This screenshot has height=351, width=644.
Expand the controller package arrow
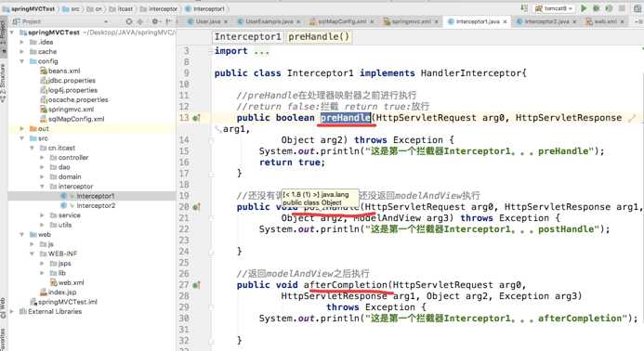pos(43,158)
